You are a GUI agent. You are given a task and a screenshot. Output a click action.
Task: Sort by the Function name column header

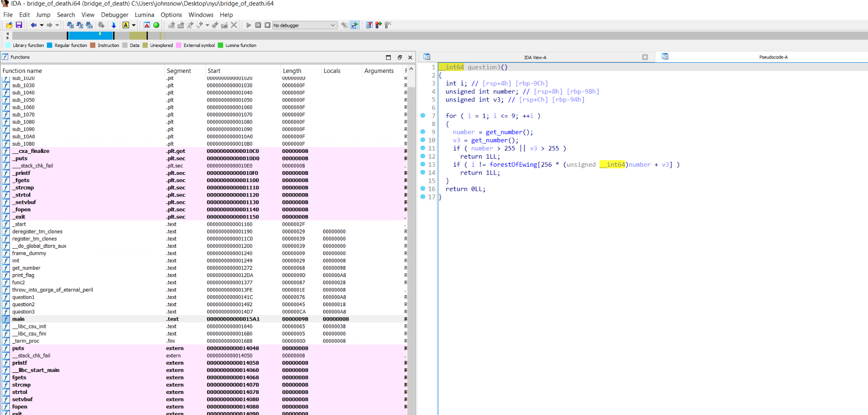[x=82, y=71]
